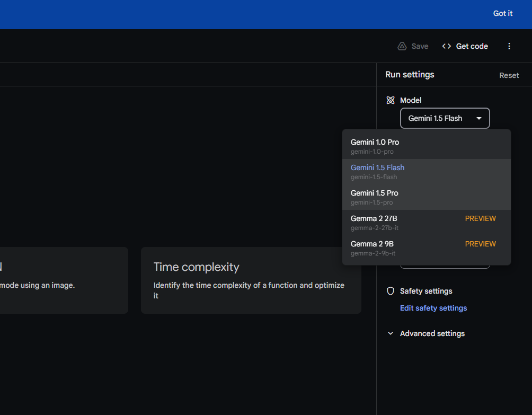Click the gemini-1.0-pro identifier text

tap(372, 152)
